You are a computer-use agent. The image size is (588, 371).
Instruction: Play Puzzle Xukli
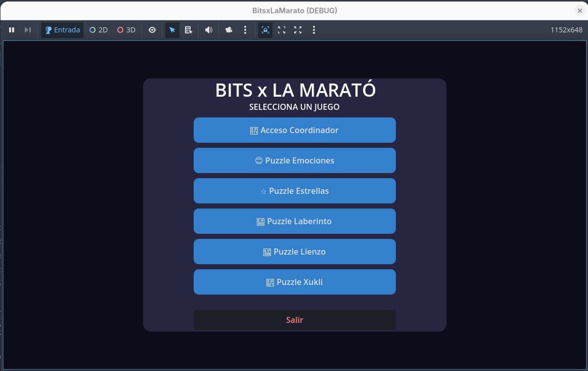(294, 282)
